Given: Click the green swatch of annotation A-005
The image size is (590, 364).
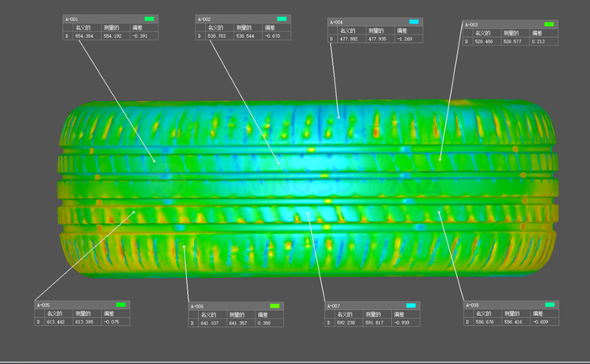Looking at the screenshot, I should 121,304.
